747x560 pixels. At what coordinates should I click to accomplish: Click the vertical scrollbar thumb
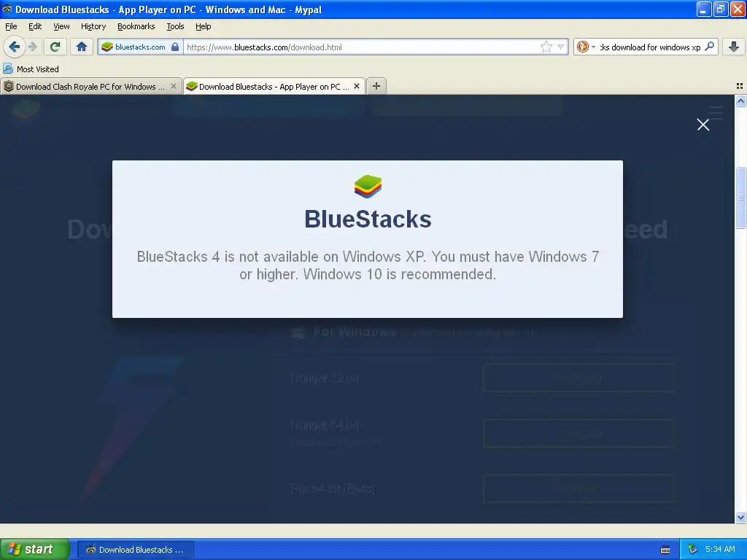point(740,198)
